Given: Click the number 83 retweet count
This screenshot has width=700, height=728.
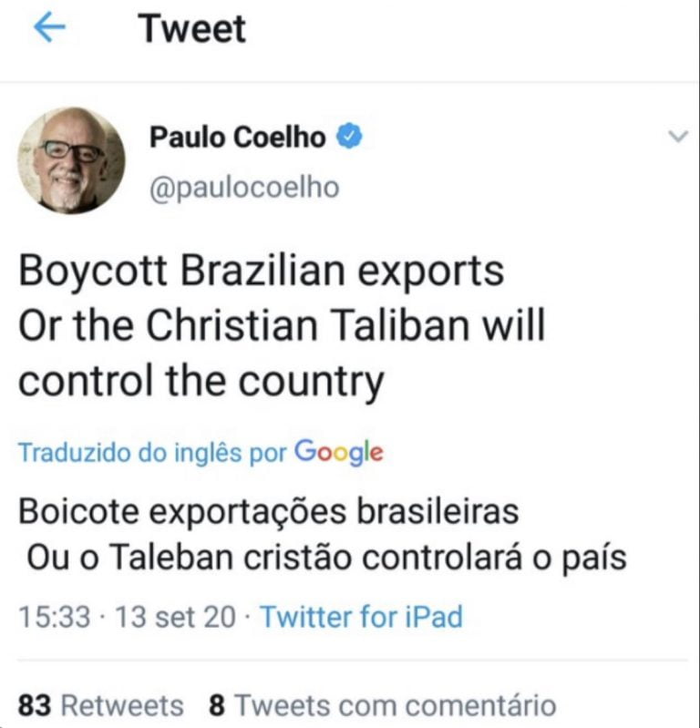Looking at the screenshot, I should tap(35, 706).
